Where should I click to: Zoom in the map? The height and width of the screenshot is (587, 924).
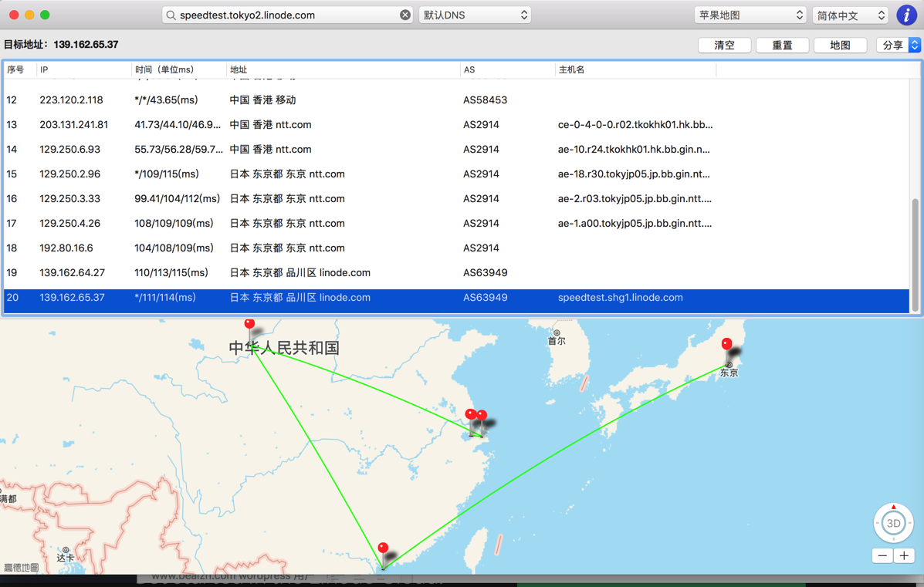pyautogui.click(x=904, y=556)
